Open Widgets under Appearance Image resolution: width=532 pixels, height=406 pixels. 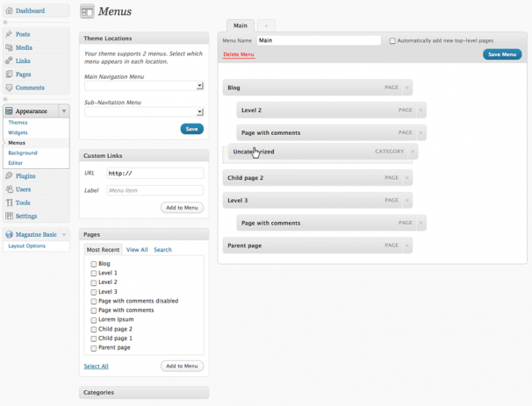pos(18,132)
